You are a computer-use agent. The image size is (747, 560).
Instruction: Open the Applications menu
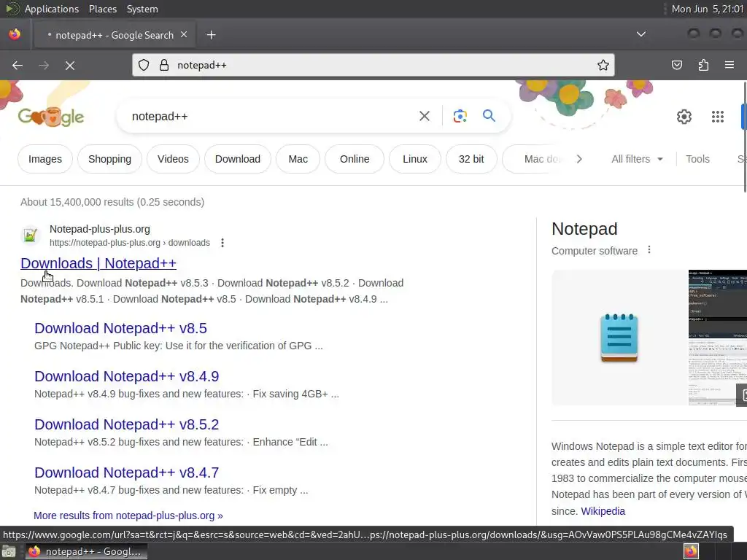52,9
